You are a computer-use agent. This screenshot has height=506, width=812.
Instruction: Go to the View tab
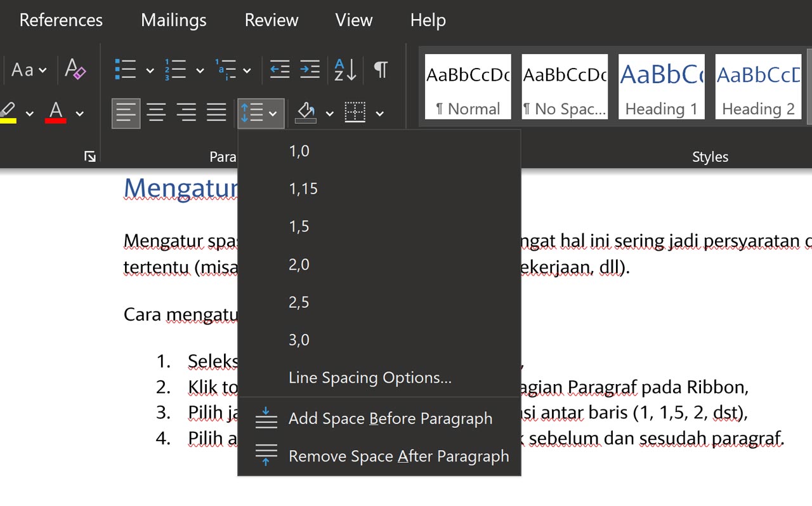coord(353,20)
